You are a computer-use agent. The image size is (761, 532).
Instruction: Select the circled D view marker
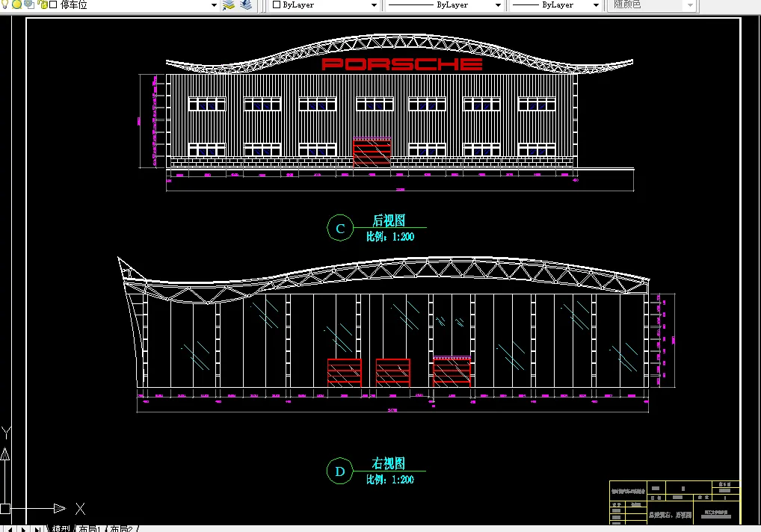point(339,471)
